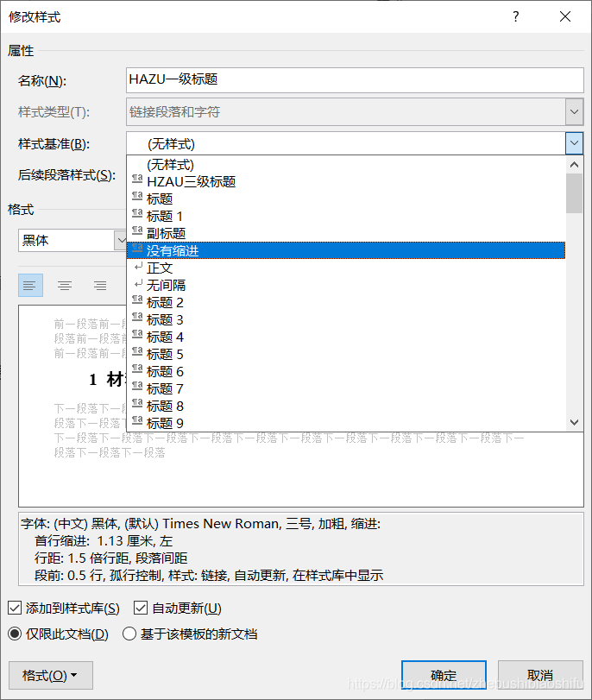592x700 pixels.
Task: Disable the 自动更新 checkbox
Action: click(x=142, y=609)
